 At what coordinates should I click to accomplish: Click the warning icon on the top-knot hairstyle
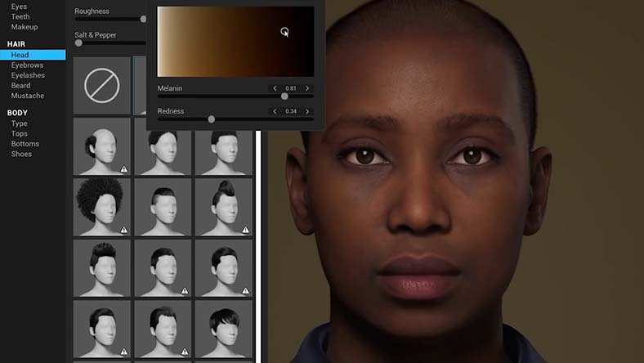tap(245, 230)
